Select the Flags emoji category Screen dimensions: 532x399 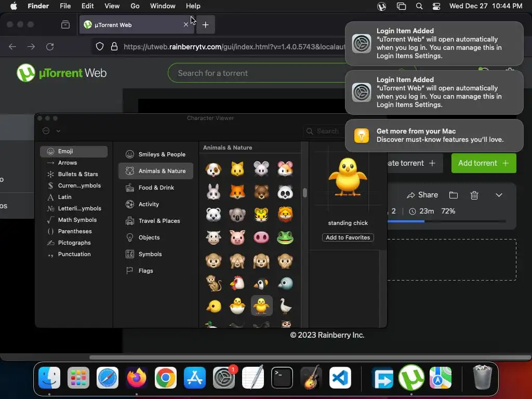[156, 271]
